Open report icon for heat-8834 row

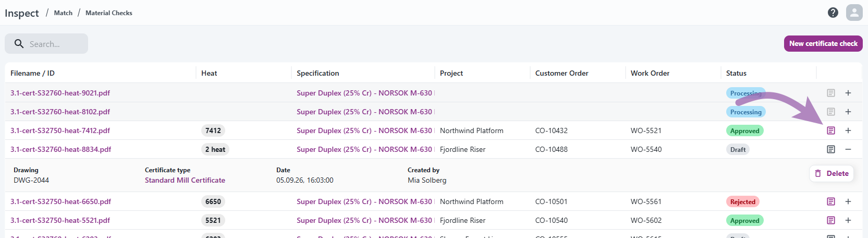[831, 149]
